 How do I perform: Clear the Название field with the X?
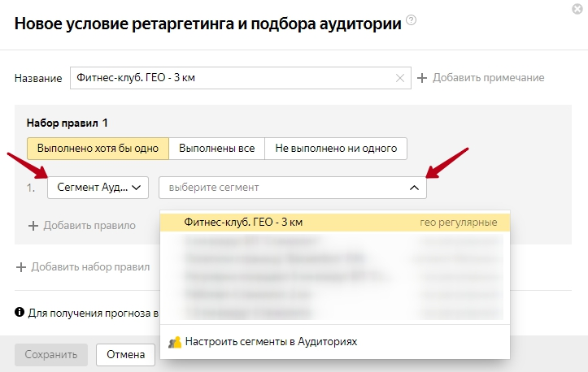[399, 78]
